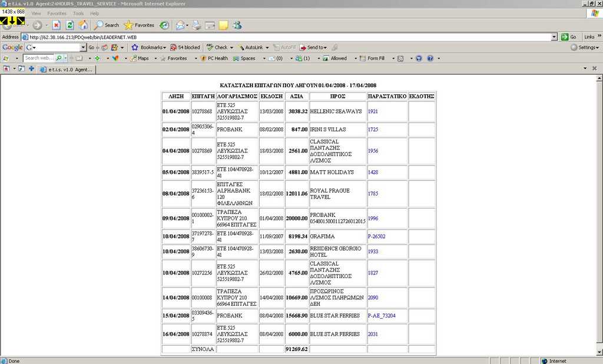Open Spaces from the toolbar

pyautogui.click(x=244, y=58)
